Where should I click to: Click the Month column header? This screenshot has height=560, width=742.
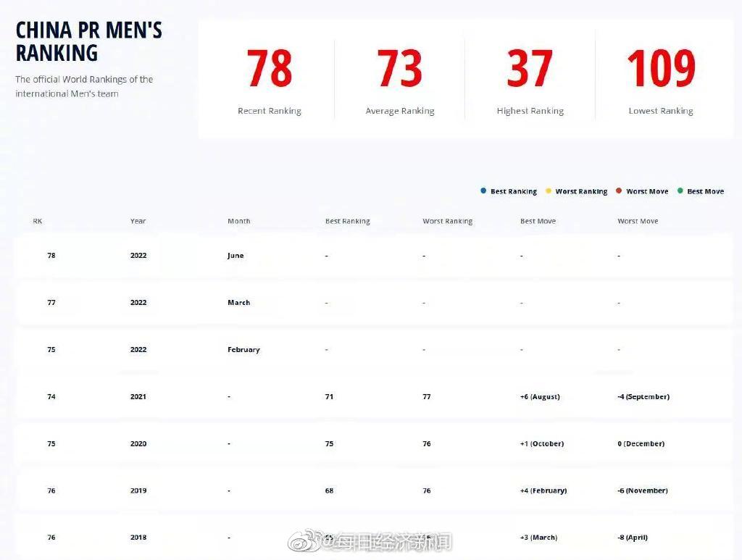click(238, 221)
